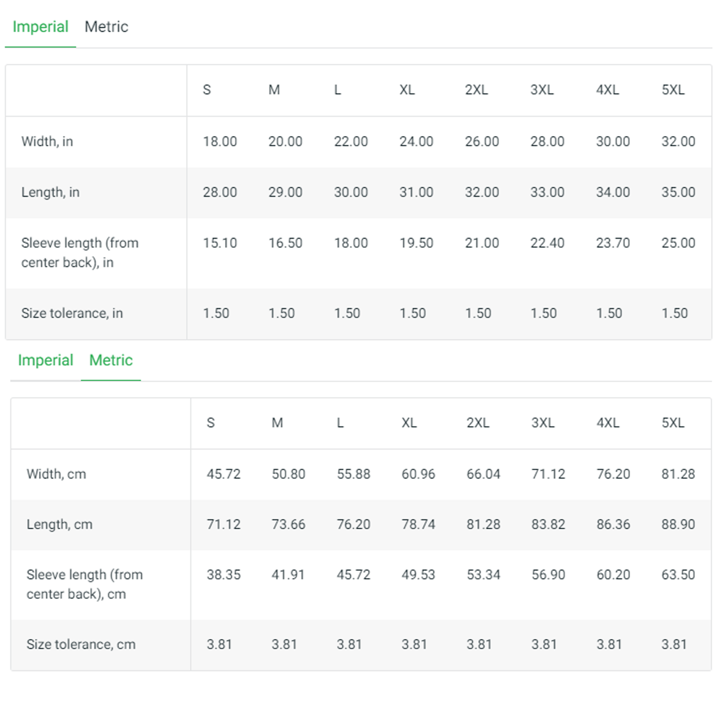Image resolution: width=728 pixels, height=728 pixels.
Task: Click the 22.40 sleeve length value
Action: point(547,243)
